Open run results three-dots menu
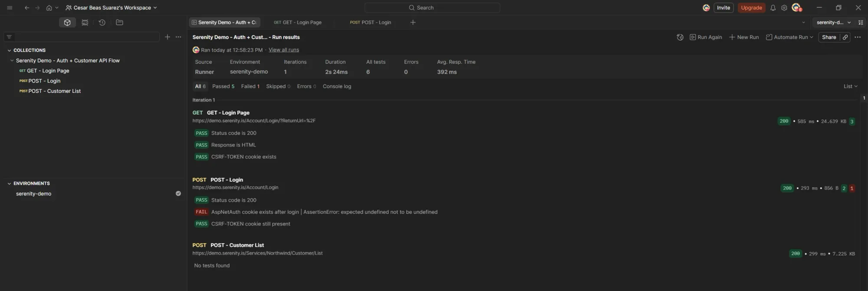The width and height of the screenshot is (868, 291). 858,37
